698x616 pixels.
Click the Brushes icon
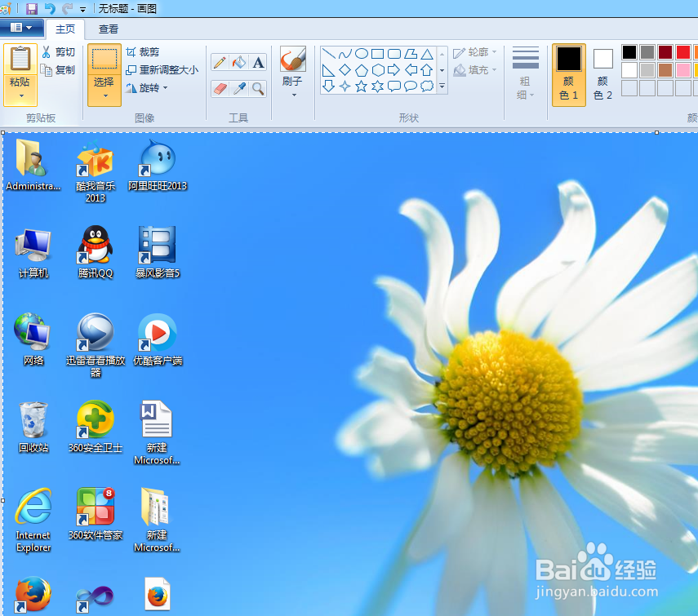click(x=292, y=59)
